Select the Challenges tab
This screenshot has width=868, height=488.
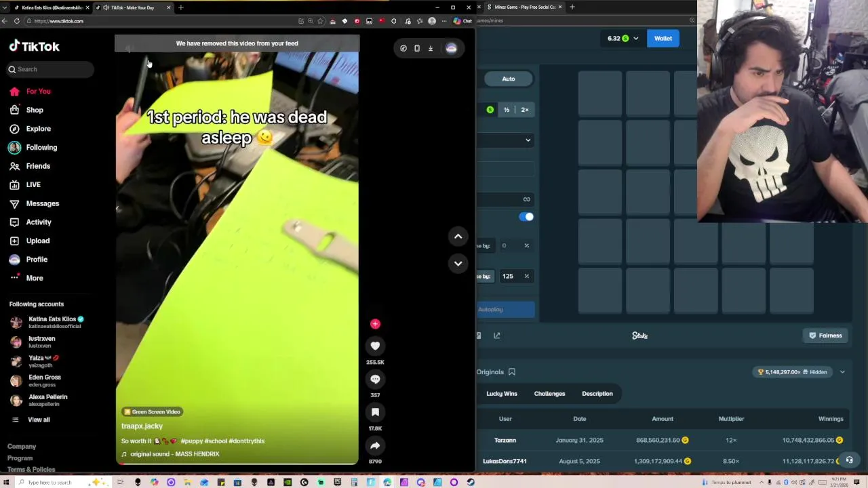point(549,394)
